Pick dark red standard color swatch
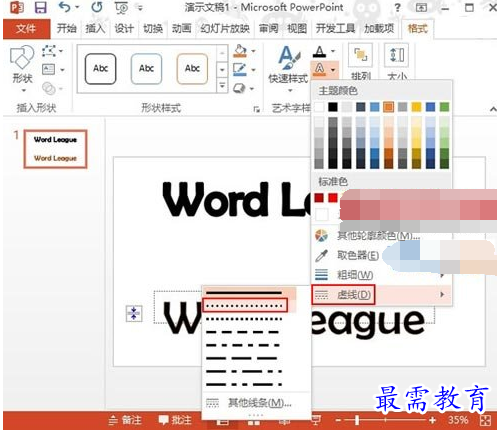 tap(319, 198)
